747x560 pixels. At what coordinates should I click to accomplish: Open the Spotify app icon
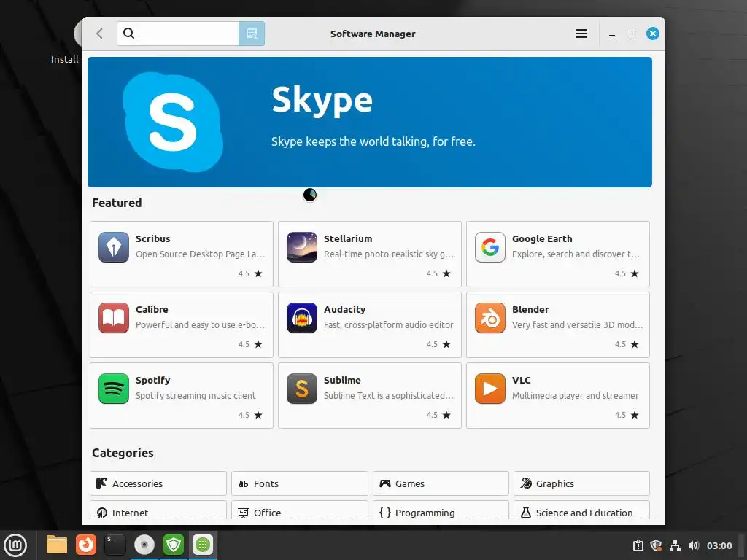coord(113,389)
